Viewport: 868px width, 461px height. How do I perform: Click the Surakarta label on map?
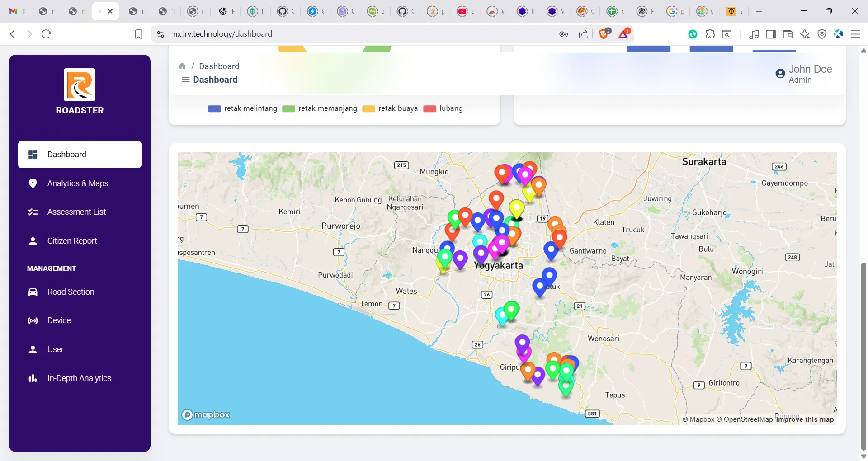pos(704,161)
